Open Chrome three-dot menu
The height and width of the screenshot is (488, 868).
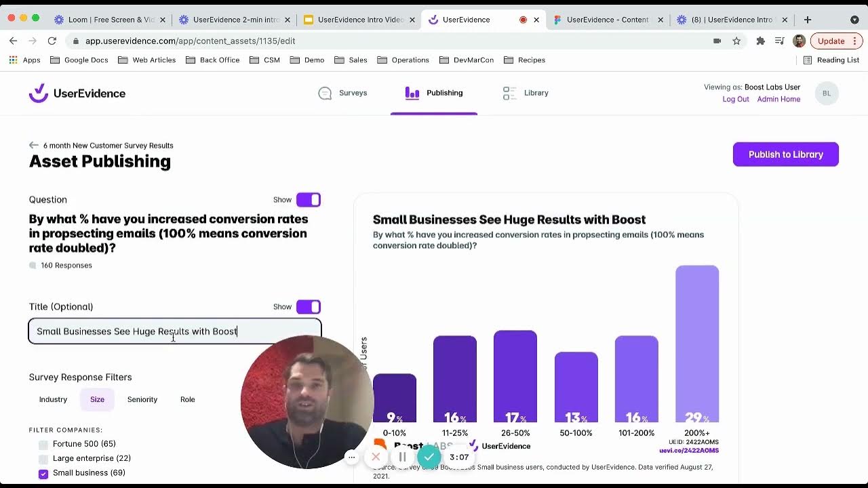(x=856, y=41)
